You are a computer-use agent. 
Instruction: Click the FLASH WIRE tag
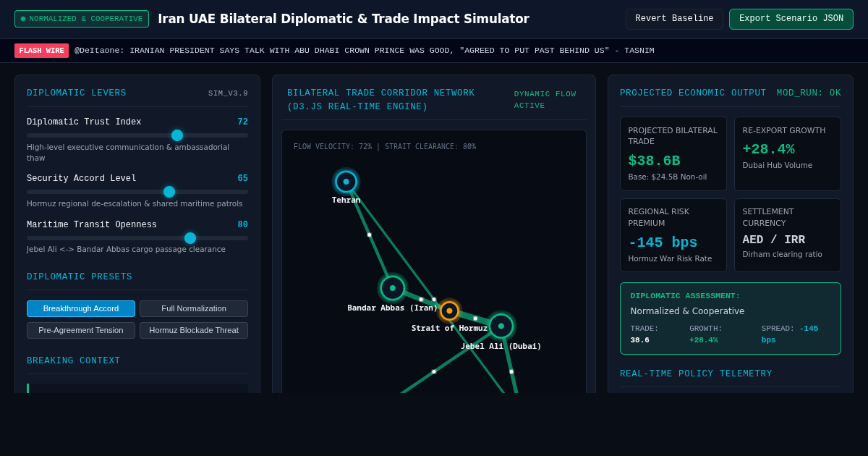41,51
